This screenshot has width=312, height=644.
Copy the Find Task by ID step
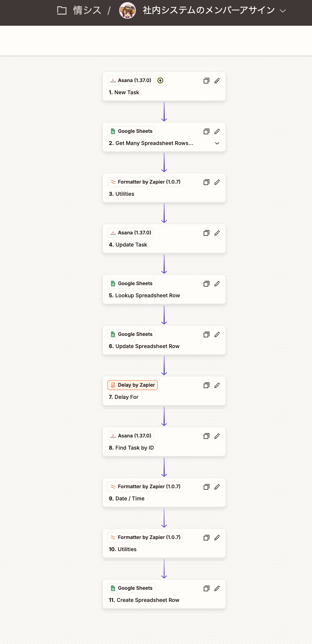click(206, 436)
